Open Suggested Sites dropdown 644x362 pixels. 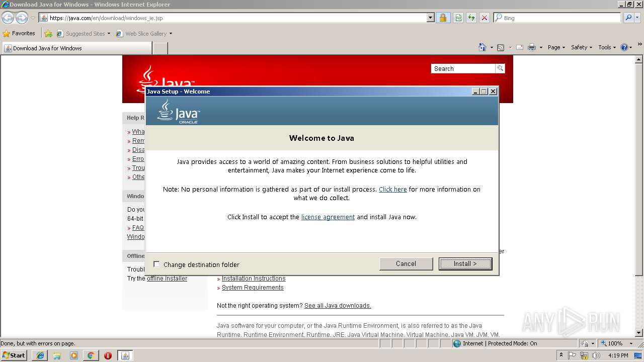pos(84,34)
